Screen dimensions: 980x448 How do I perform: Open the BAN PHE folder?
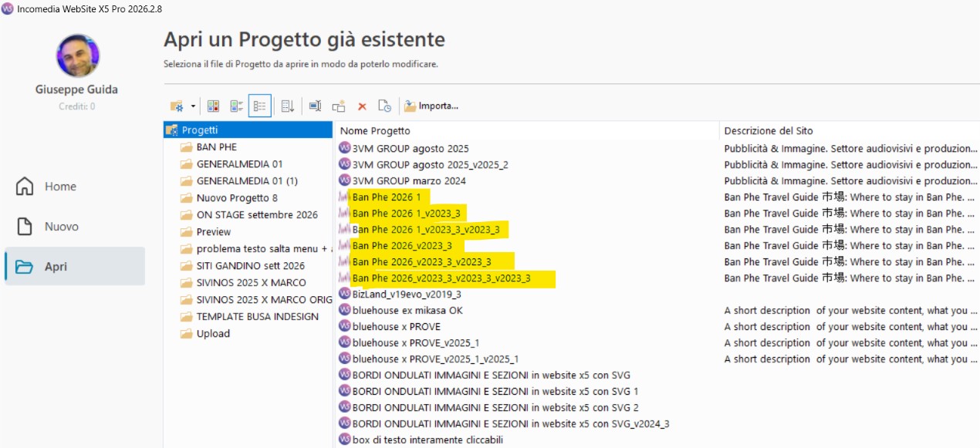click(217, 147)
